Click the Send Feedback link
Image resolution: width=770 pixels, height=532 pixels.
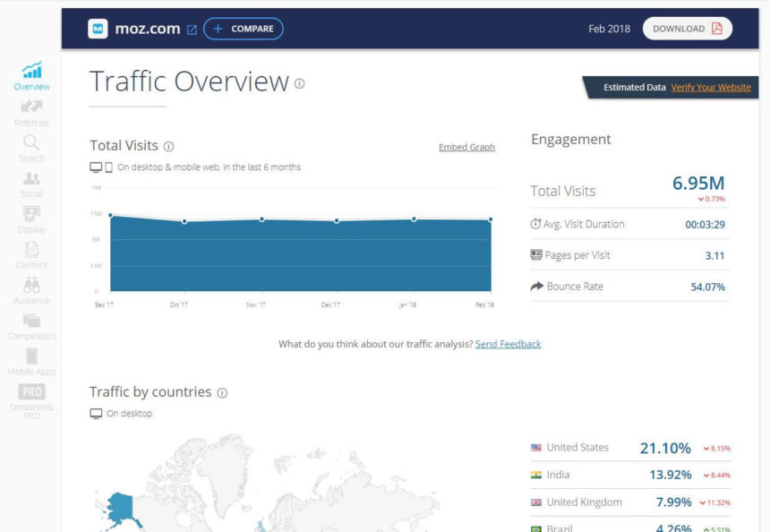point(508,344)
